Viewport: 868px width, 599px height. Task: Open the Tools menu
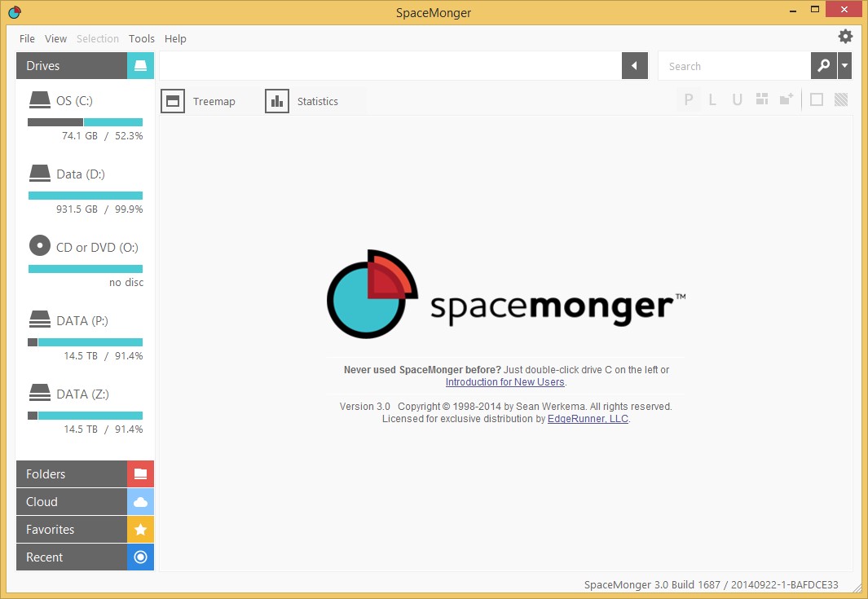click(x=141, y=38)
